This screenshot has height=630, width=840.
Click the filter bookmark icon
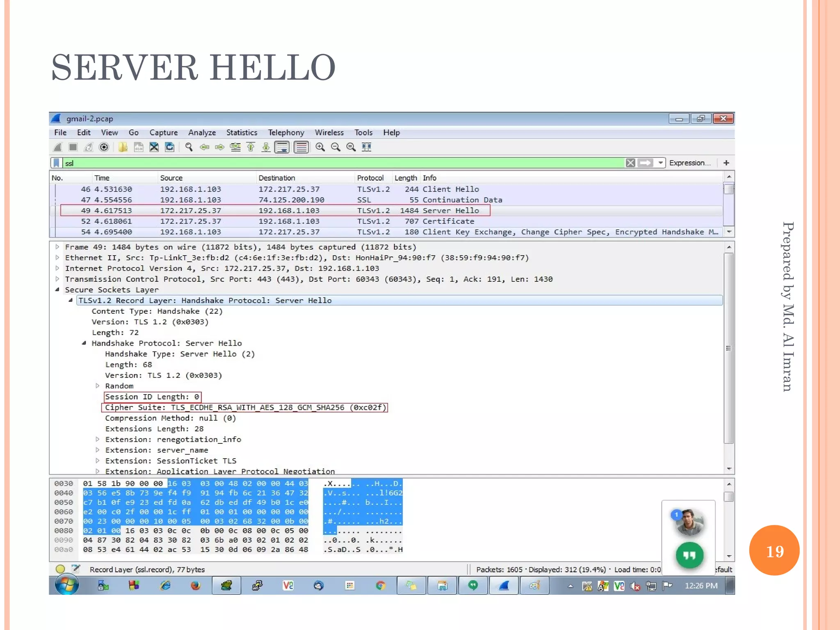tap(57, 163)
